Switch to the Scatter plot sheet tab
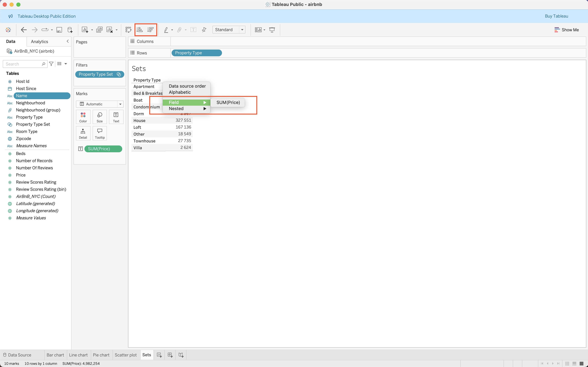 click(126, 355)
